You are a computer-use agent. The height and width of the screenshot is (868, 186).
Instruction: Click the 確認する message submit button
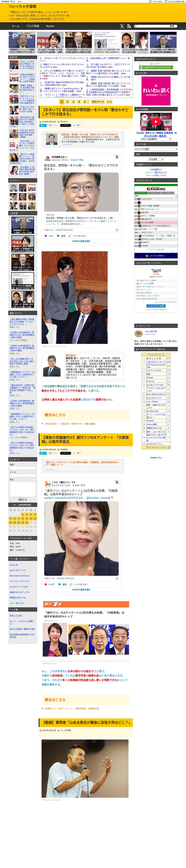tap(23, 499)
